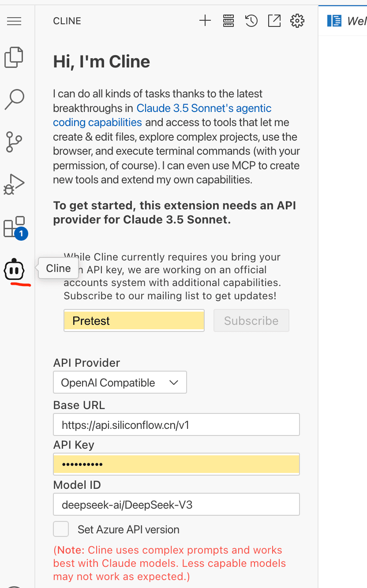The height and width of the screenshot is (588, 367).
Task: Open Cline in editor pop-out icon
Action: pos(274,21)
